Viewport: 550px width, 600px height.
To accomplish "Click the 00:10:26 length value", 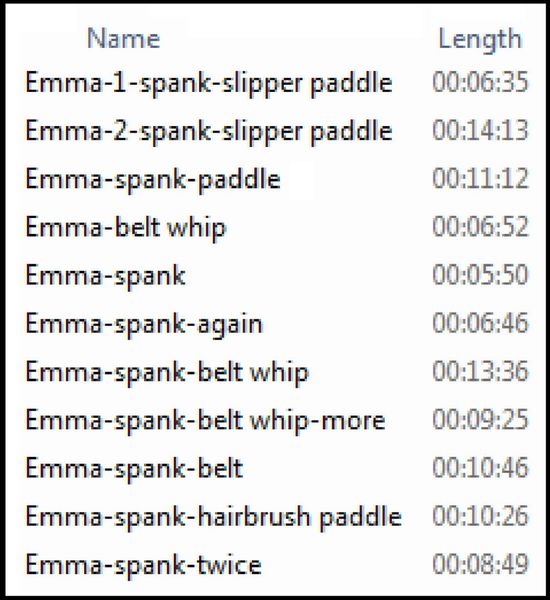I will 480,516.
